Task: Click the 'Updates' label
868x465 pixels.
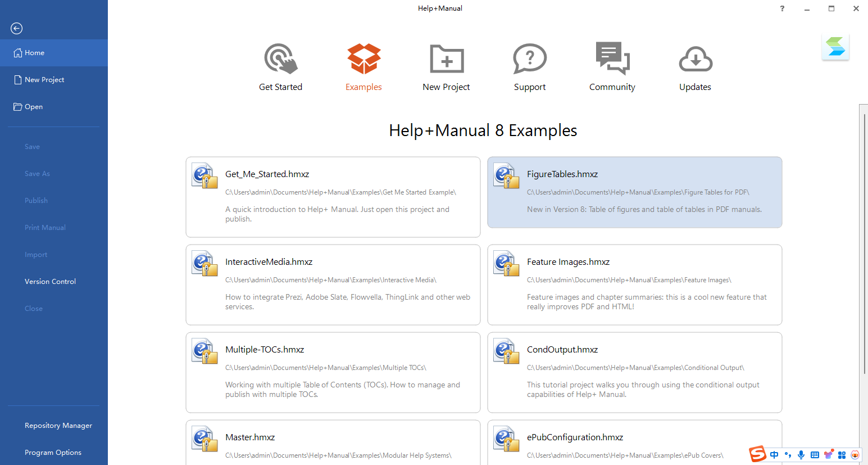Action: tap(696, 87)
